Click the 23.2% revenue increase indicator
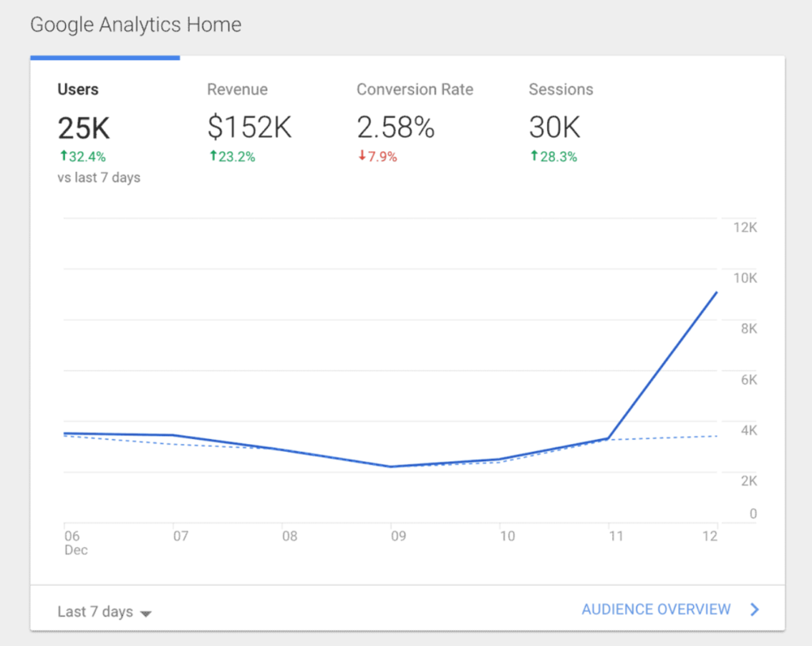812x646 pixels. point(232,156)
